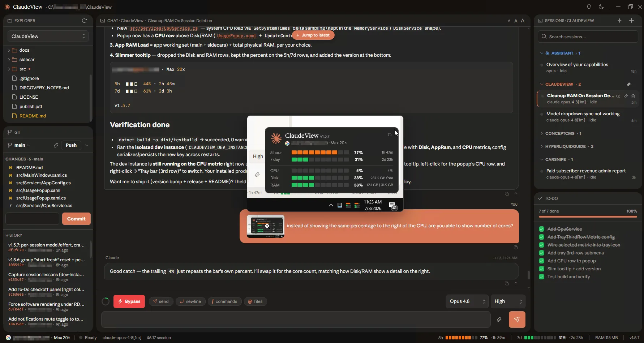Expand the HYPERLIQUIDGUIDE session group
This screenshot has height=343, width=644.
tap(541, 146)
